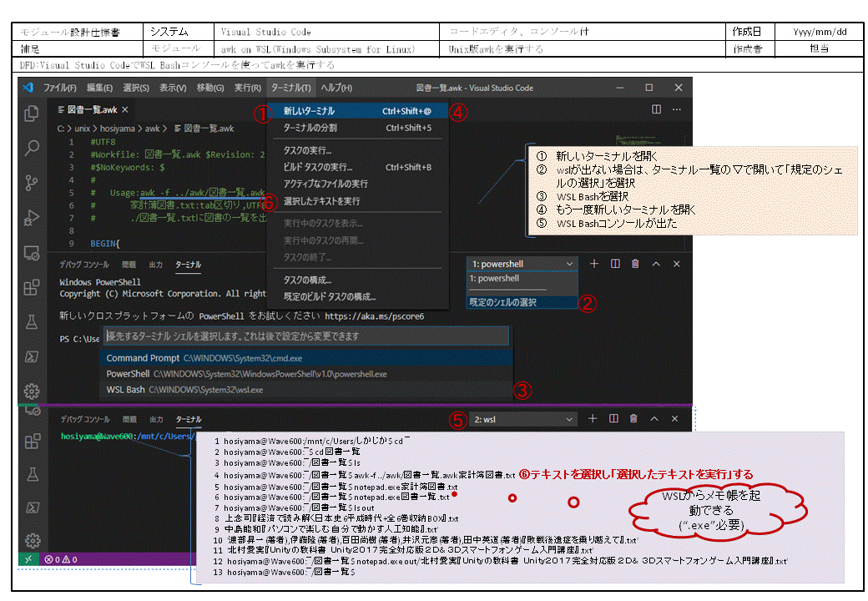Screen dimensions: 868x601
Task: Click the hosiyama breadcrumb segment
Action: pyautogui.click(x=118, y=129)
